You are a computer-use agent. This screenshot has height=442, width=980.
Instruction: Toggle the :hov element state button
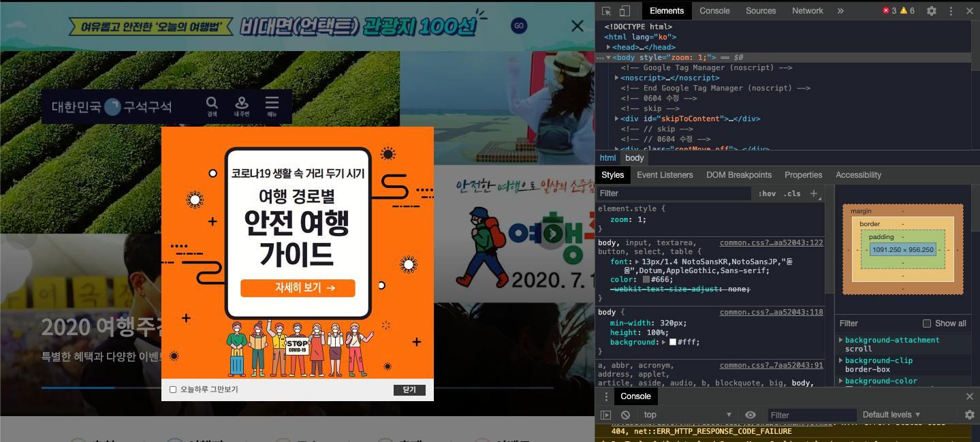pyautogui.click(x=767, y=193)
